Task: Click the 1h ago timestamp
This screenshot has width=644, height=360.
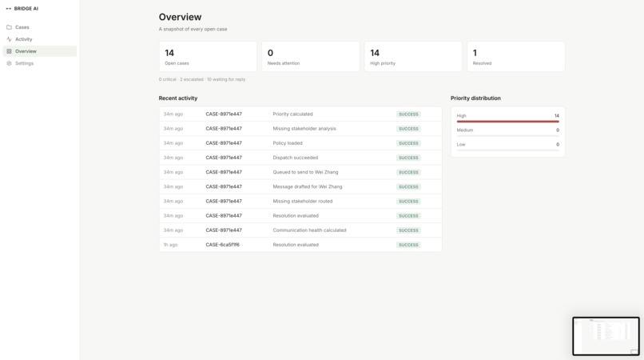Action: click(x=170, y=245)
